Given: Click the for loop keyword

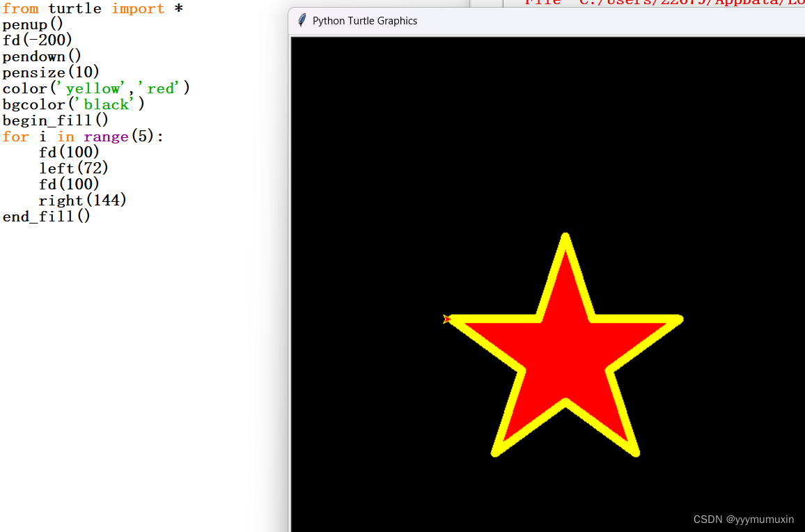Looking at the screenshot, I should pos(16,136).
